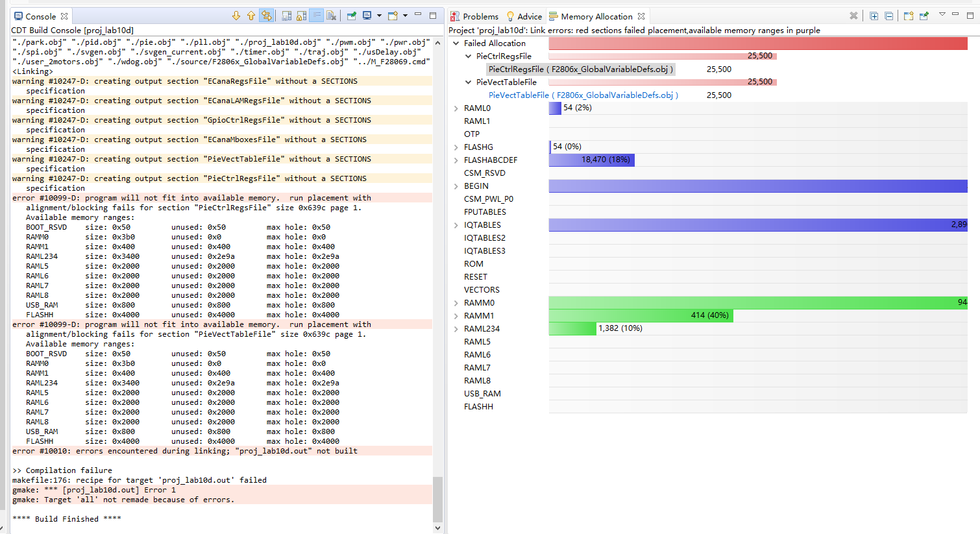Click Collapse All in Memory Allocation
The image size is (980, 534).
pos(888,16)
